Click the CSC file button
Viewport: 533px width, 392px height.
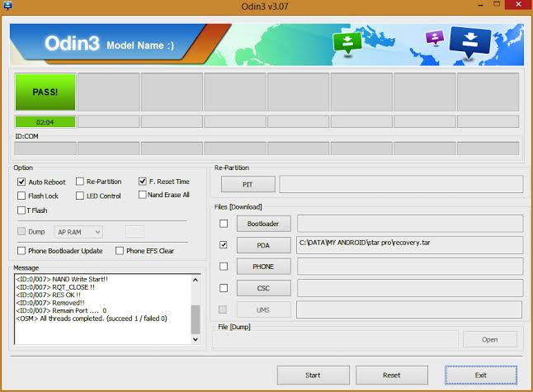pos(263,288)
